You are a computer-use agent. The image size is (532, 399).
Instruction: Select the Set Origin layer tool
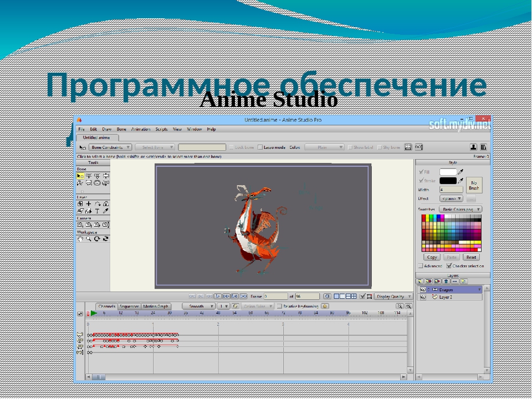pyautogui.click(x=80, y=204)
